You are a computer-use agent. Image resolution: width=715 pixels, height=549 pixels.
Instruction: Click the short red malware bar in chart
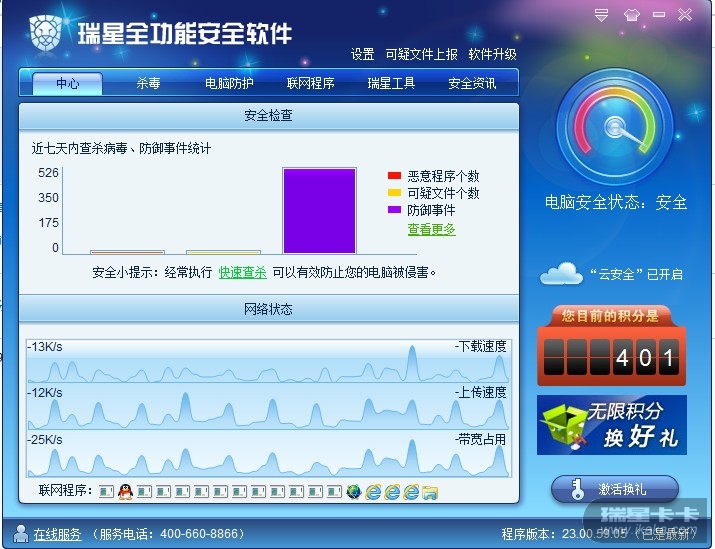[127, 252]
